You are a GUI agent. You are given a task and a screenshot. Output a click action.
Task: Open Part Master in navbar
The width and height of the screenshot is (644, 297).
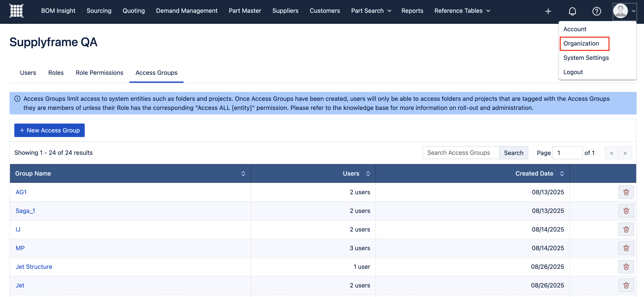[x=245, y=11]
